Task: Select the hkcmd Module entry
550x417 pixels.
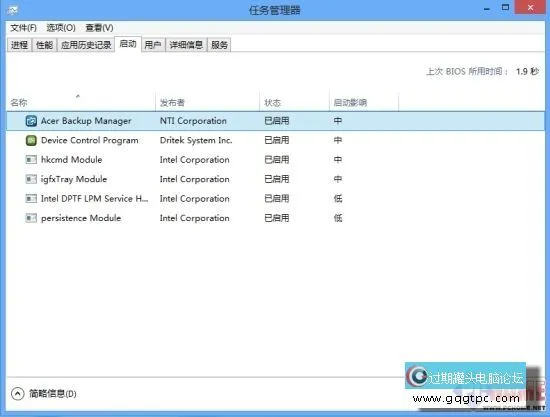Action: tap(275, 160)
